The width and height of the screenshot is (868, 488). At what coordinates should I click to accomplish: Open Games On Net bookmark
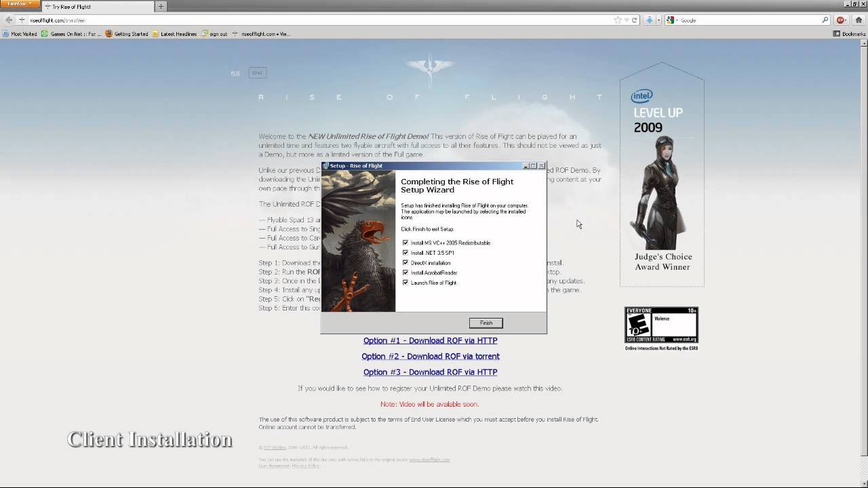pyautogui.click(x=71, y=34)
